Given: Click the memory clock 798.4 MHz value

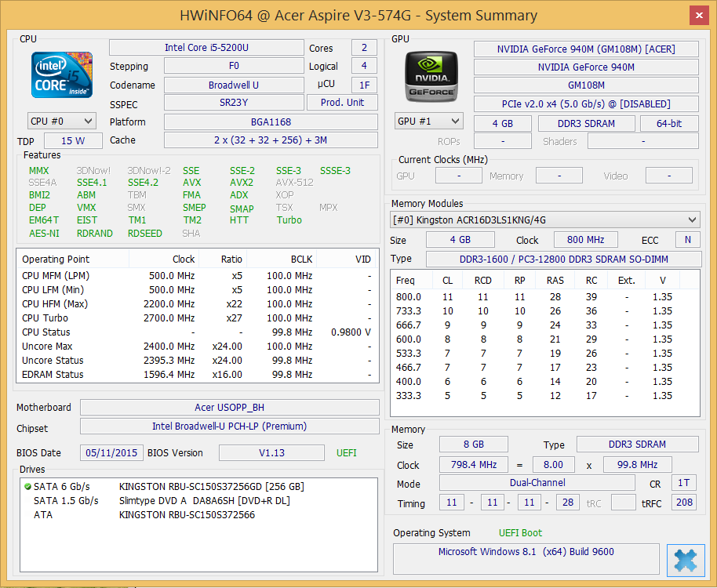Looking at the screenshot, I should (x=473, y=465).
